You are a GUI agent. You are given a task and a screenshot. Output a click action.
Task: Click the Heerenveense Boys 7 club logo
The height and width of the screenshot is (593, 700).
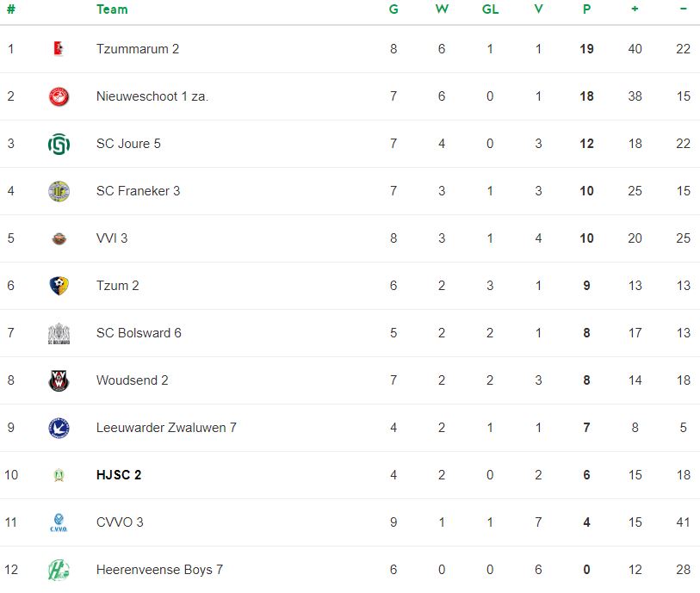pyautogui.click(x=59, y=570)
